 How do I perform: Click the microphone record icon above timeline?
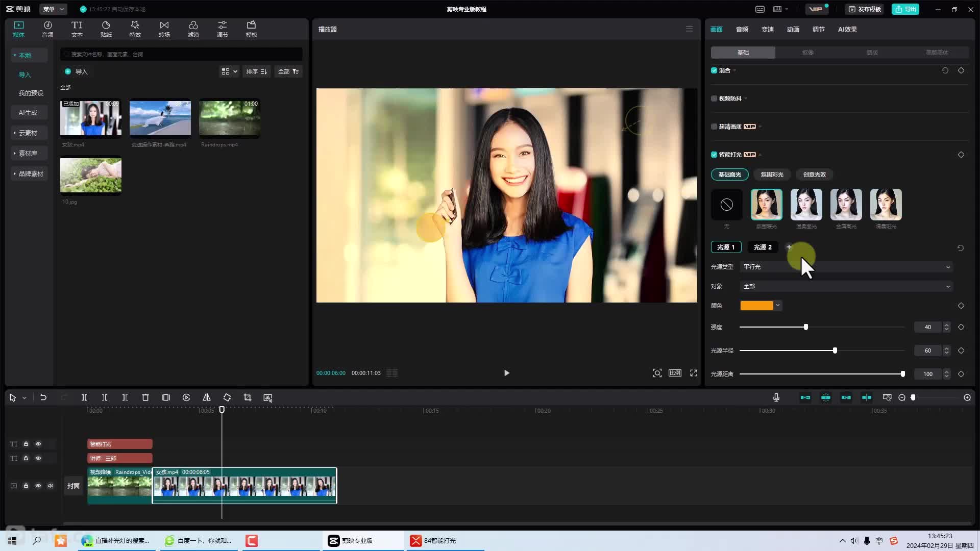pos(776,397)
